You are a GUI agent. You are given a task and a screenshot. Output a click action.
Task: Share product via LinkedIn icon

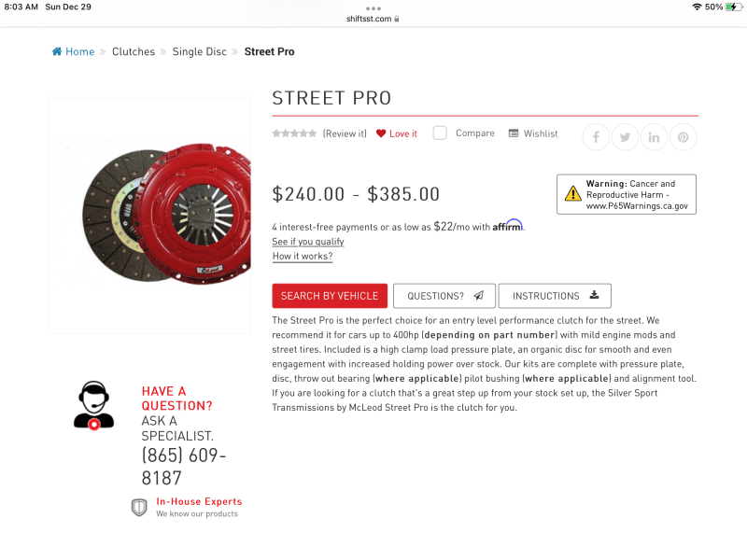click(654, 137)
